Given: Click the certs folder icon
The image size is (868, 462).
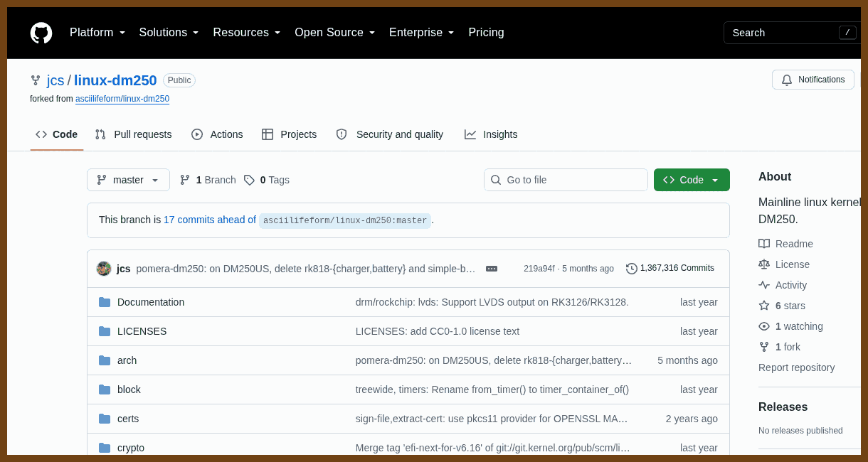Looking at the screenshot, I should click(105, 419).
